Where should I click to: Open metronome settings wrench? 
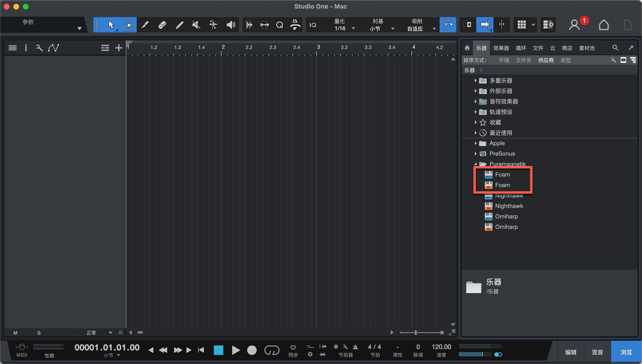[345, 347]
